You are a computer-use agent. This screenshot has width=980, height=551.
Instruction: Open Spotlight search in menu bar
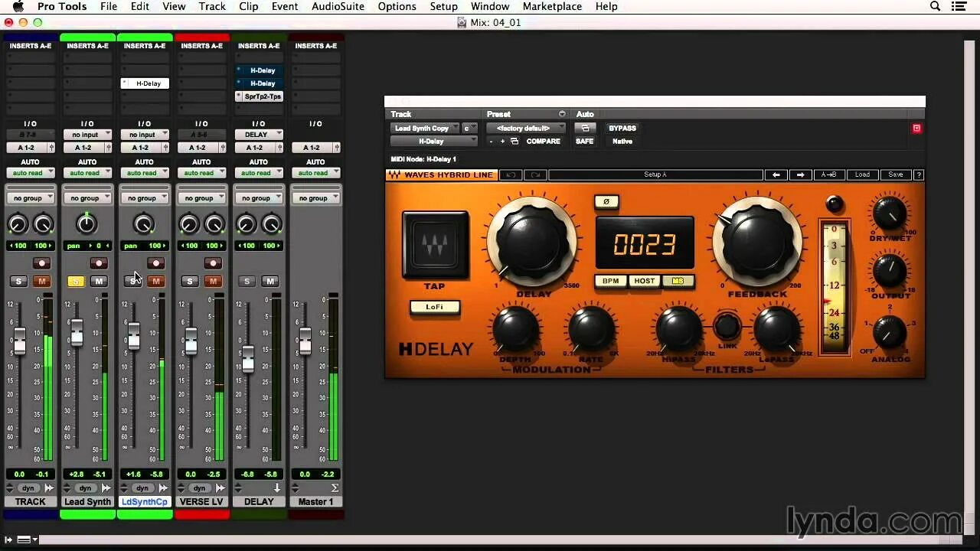point(935,6)
